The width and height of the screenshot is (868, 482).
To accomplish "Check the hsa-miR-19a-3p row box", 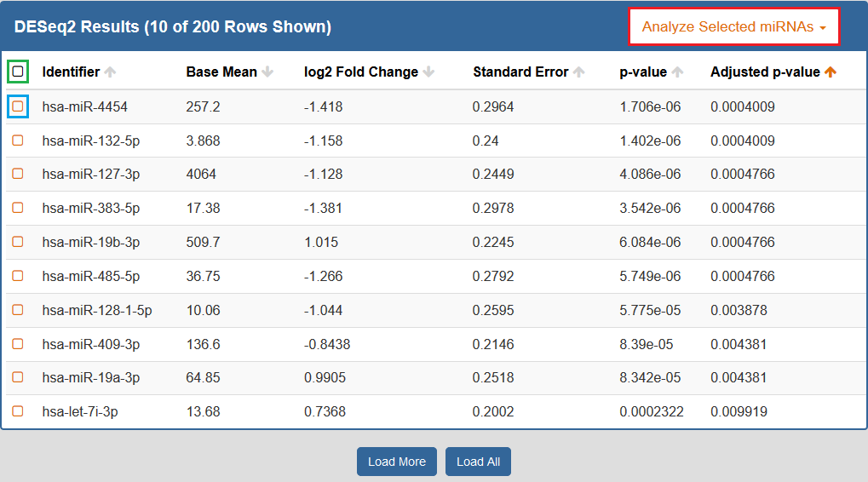I will [x=18, y=377].
